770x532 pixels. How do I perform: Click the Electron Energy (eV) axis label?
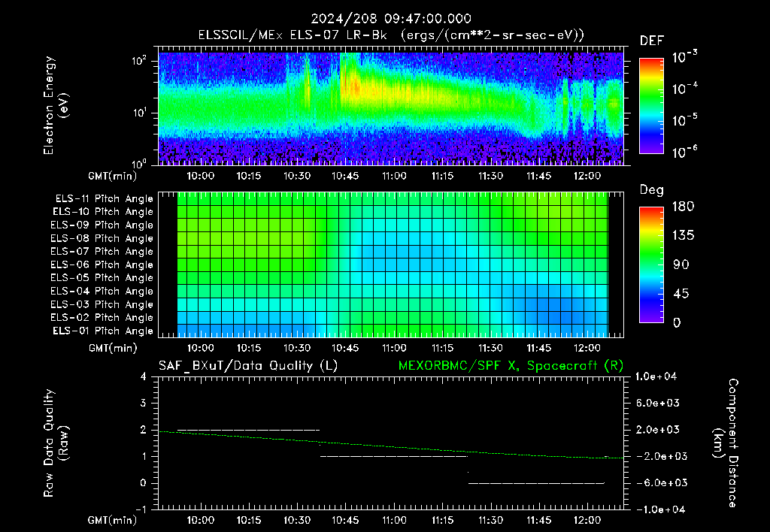click(x=56, y=105)
